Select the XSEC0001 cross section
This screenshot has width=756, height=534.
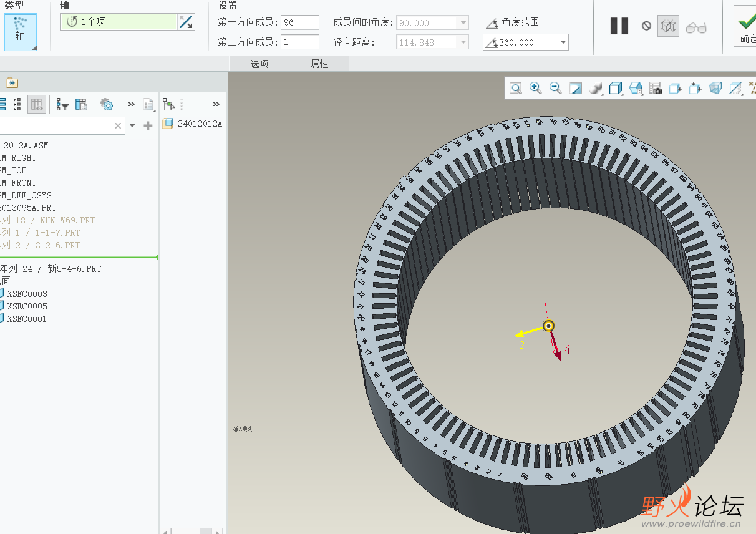pos(24,319)
